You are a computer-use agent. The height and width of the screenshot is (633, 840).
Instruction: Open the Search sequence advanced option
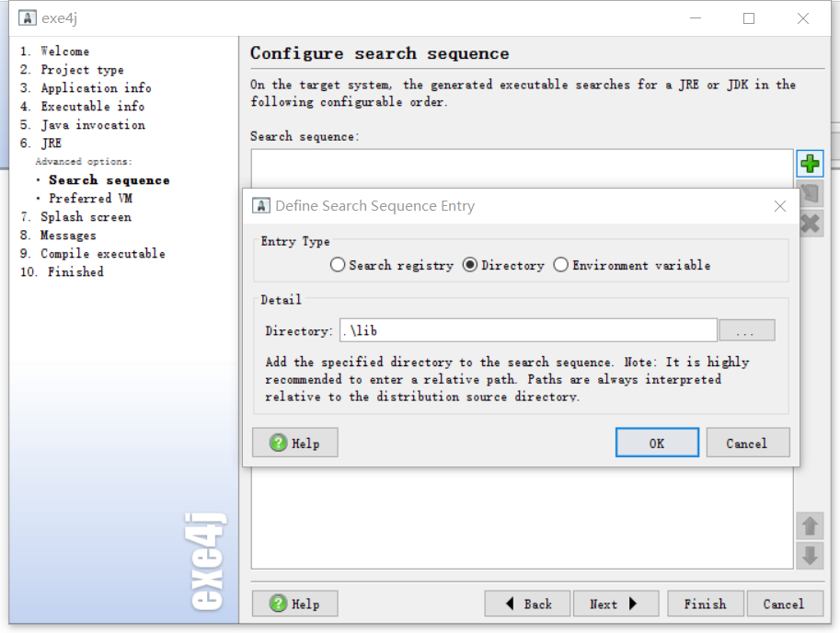tap(109, 180)
